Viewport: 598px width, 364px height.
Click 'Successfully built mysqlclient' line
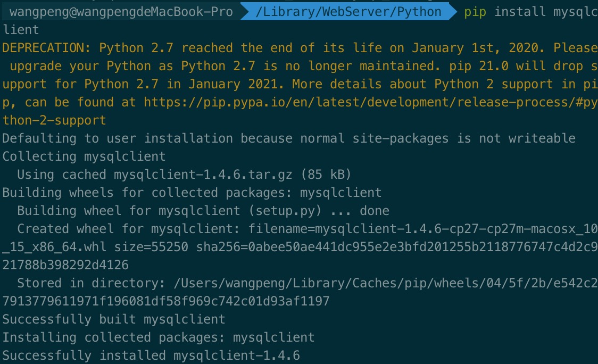pyautogui.click(x=114, y=319)
